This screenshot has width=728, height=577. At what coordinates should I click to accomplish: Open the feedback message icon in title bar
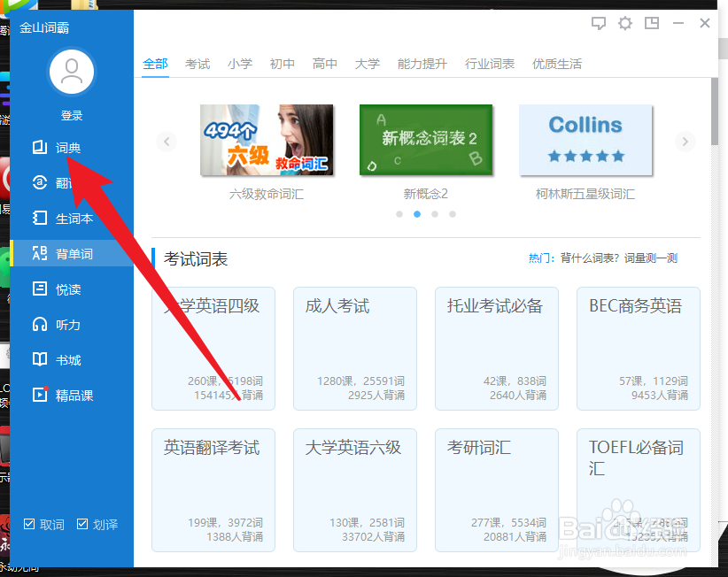[599, 23]
